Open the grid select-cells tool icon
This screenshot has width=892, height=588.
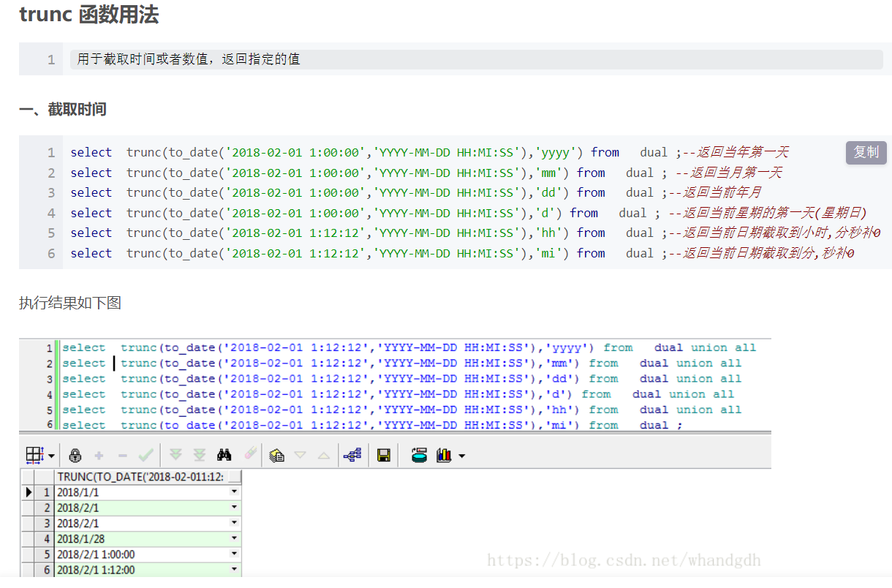(x=34, y=455)
